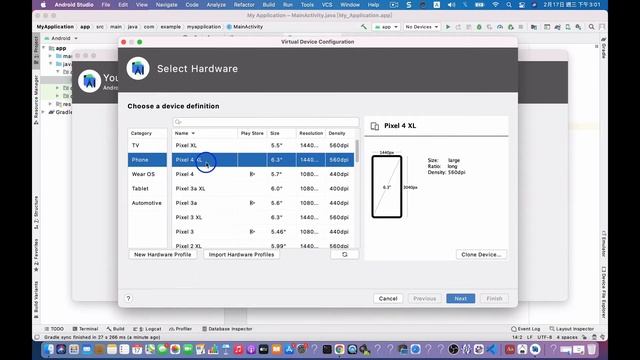Click the Density column header
The width and height of the screenshot is (640, 360).
tap(340, 133)
